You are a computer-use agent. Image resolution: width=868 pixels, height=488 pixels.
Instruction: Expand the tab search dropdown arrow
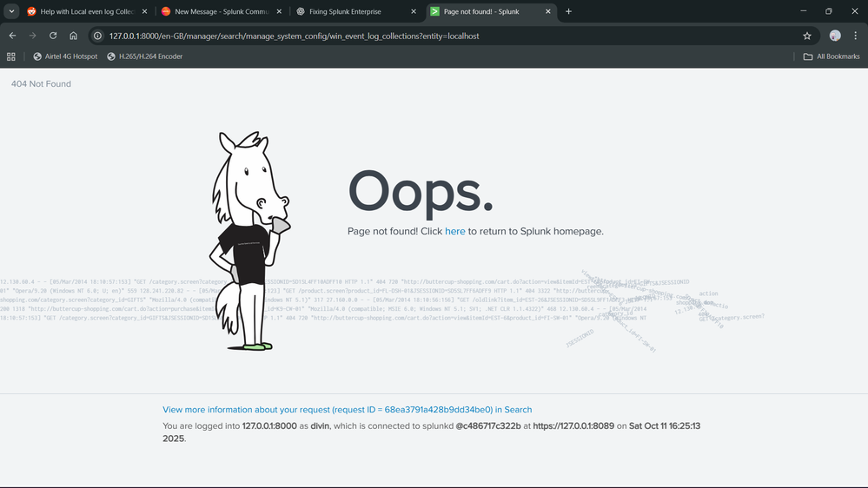click(x=11, y=11)
